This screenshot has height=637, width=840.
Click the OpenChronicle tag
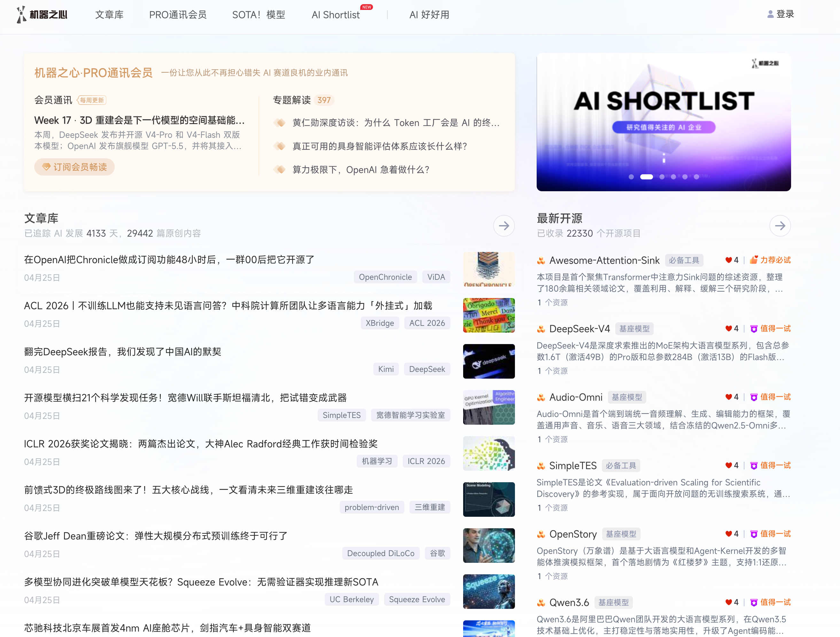(x=385, y=277)
